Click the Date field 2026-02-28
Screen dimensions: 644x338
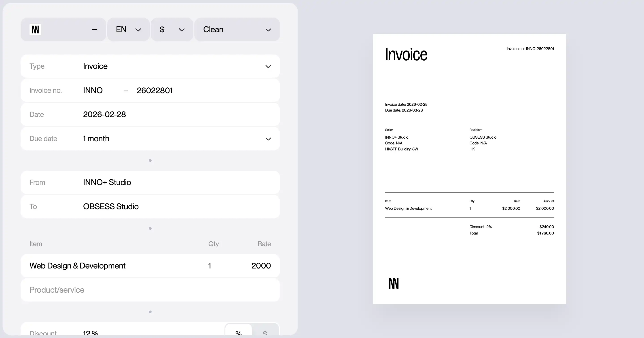click(x=150, y=114)
